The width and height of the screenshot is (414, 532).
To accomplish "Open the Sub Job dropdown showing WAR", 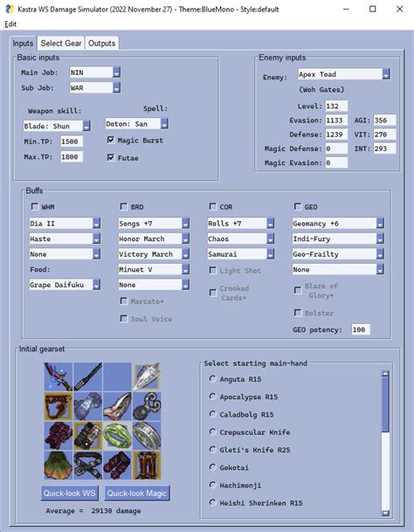I will 95,88.
